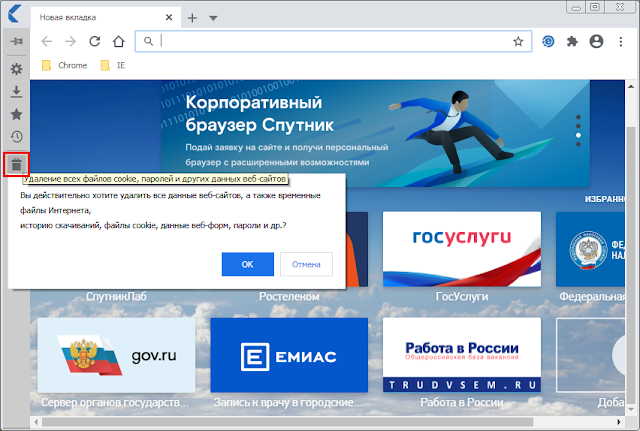Go to the home page via the house icon
The image size is (640, 431).
tap(119, 41)
